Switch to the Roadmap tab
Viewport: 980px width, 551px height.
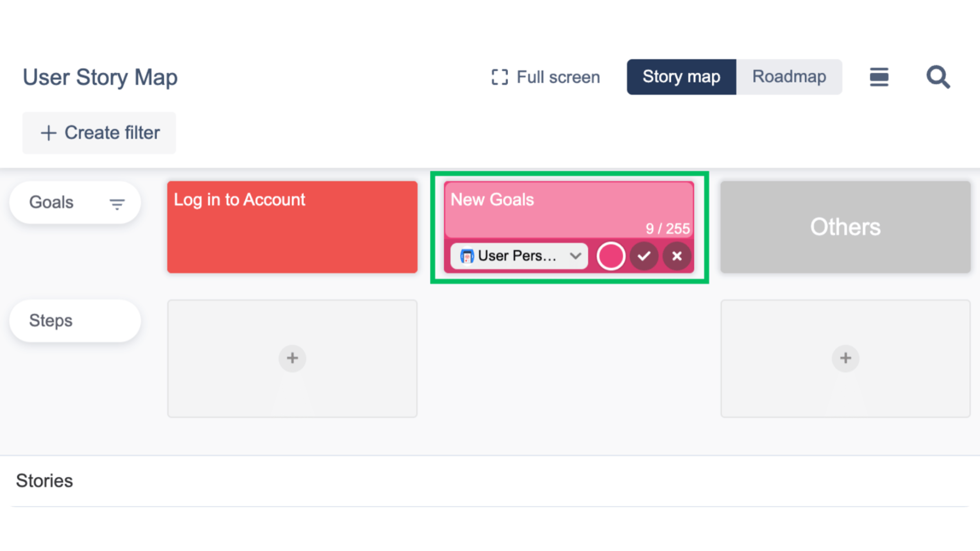[789, 77]
